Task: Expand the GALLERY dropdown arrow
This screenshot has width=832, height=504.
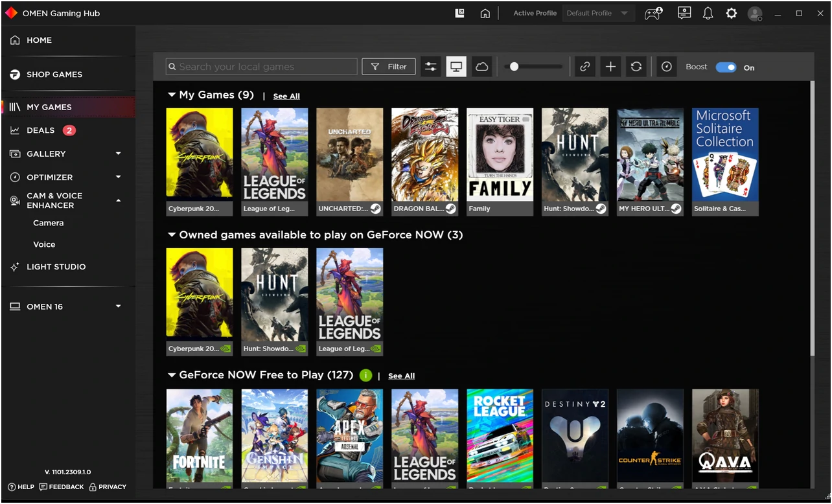Action: click(119, 154)
